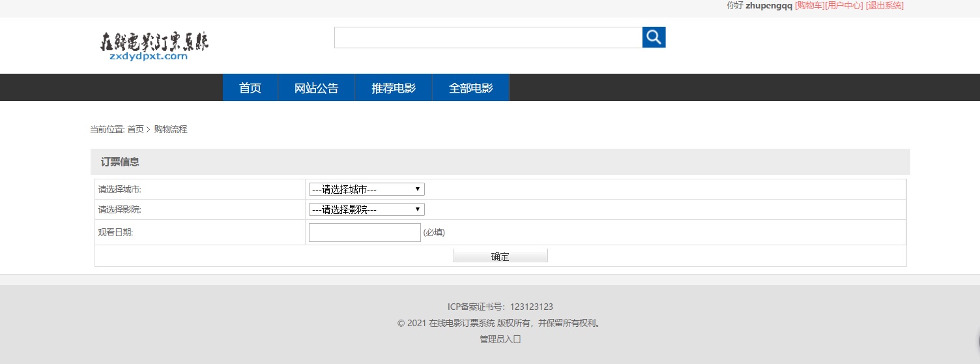Expand the 请选择影院 dropdown
Viewport: 980px width, 364px height.
(367, 209)
